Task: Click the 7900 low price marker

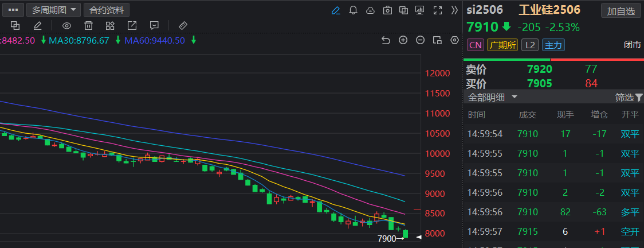Action: click(391, 239)
